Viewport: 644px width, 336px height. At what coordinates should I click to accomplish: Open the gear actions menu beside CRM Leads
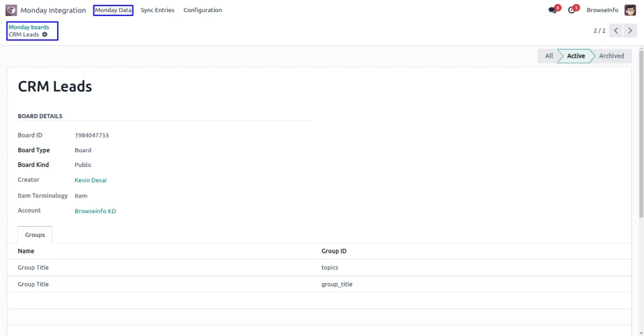click(x=45, y=34)
